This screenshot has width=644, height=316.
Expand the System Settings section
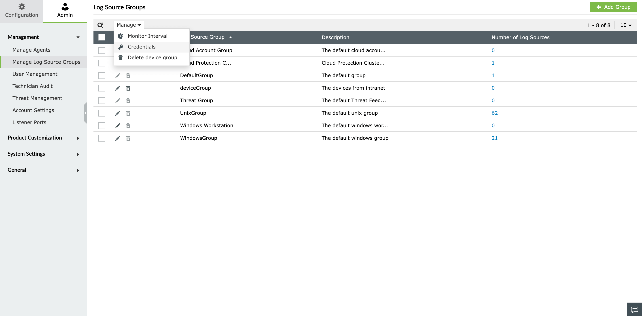pos(44,154)
